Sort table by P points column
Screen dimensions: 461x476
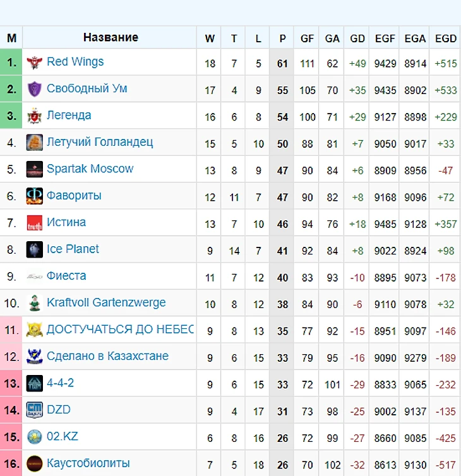(282, 39)
